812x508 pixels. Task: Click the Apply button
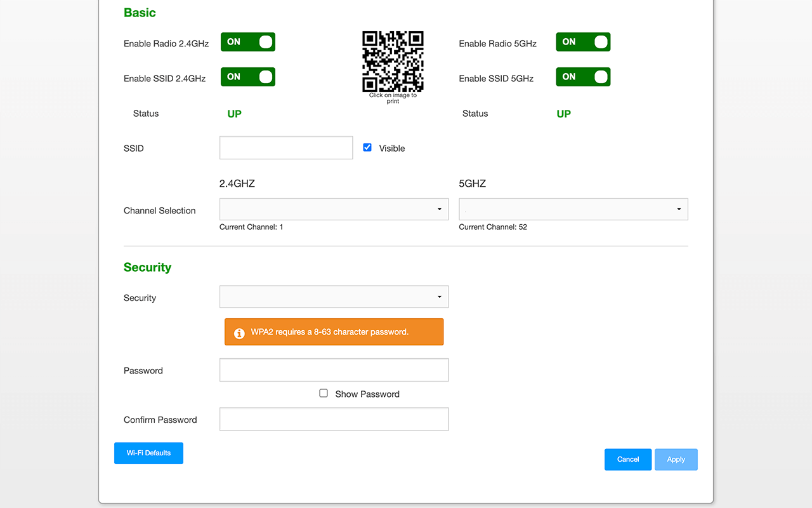coord(676,460)
